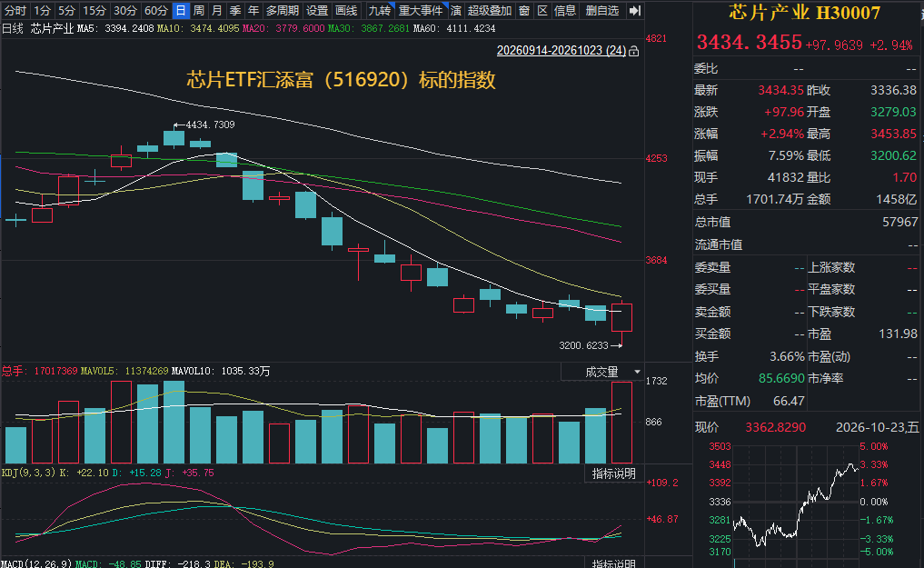Toggle the 超级叠加 overlay

[x=490, y=11]
